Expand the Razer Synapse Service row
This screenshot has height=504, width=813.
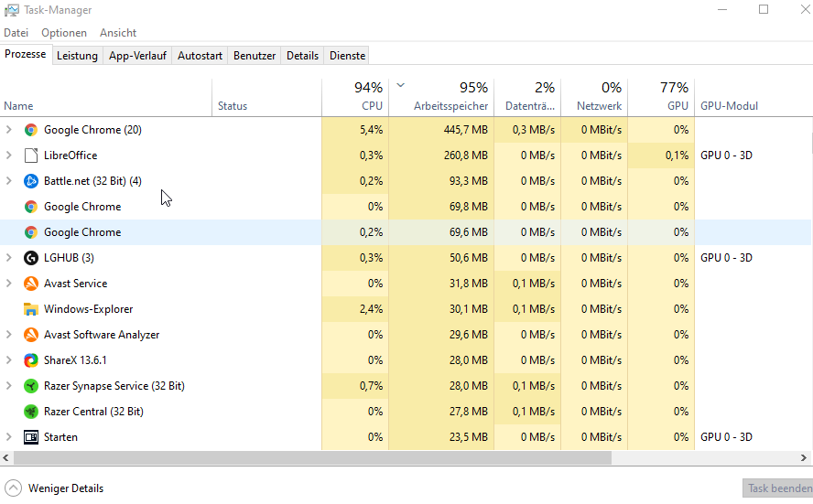9,386
